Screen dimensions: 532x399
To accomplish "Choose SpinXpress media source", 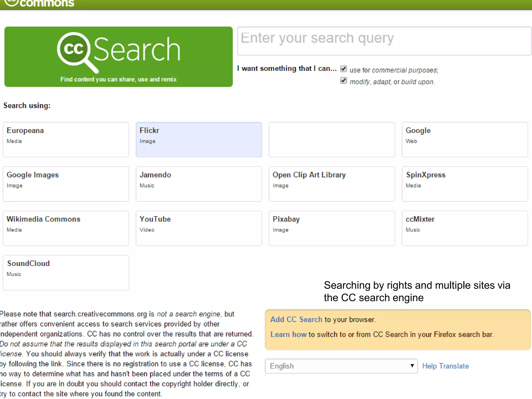I will (465, 184).
